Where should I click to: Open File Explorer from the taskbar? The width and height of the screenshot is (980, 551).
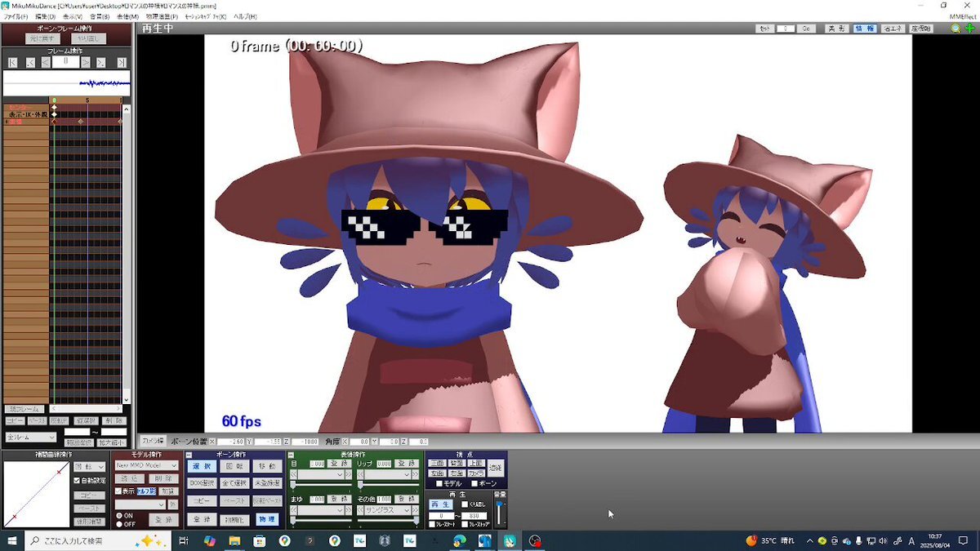[x=234, y=540]
